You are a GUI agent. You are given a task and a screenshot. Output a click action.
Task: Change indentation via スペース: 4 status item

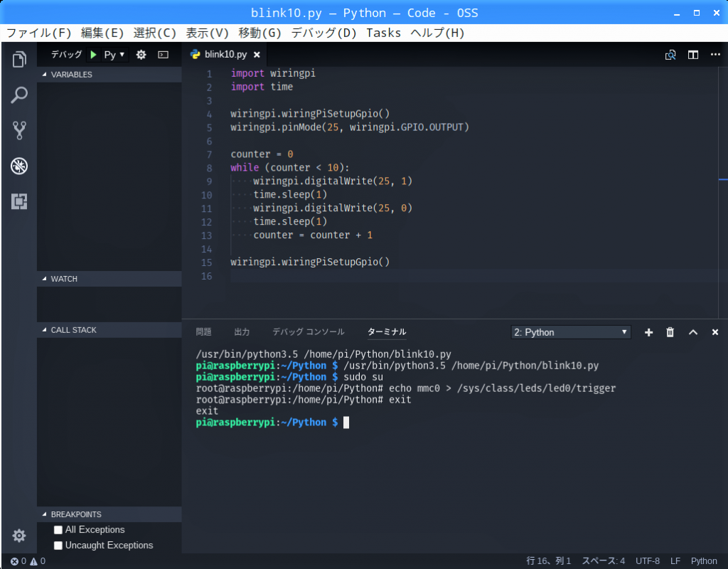tap(603, 561)
